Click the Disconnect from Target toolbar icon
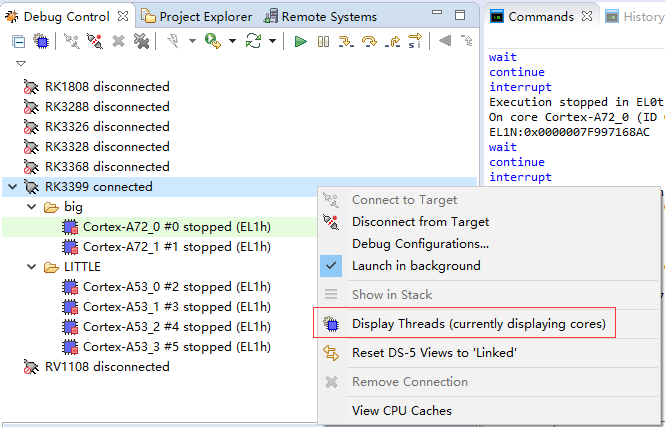 click(95, 41)
